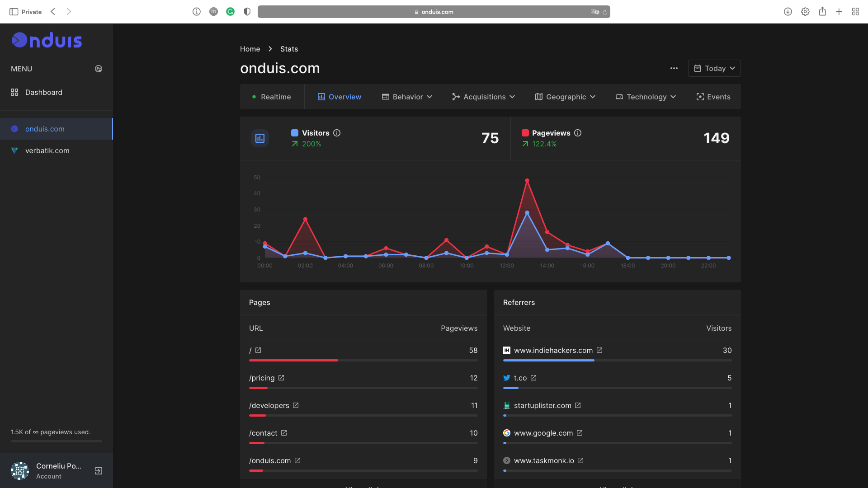Click the Visitors info icon

337,133
